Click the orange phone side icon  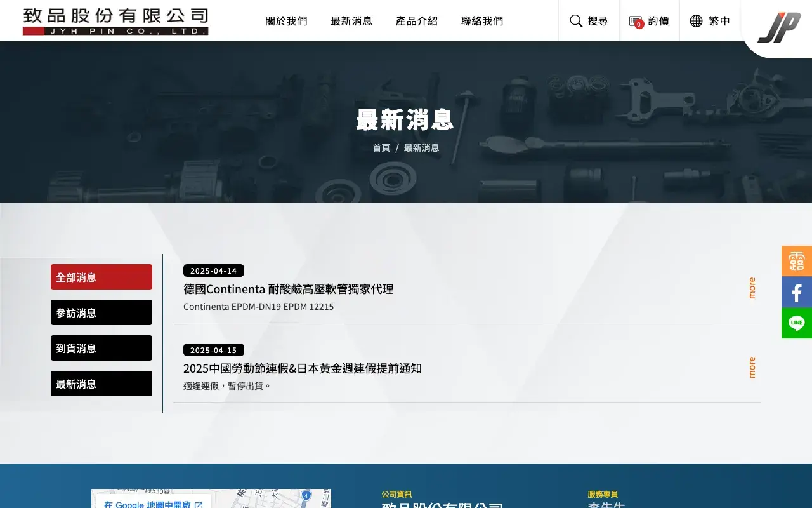click(797, 261)
